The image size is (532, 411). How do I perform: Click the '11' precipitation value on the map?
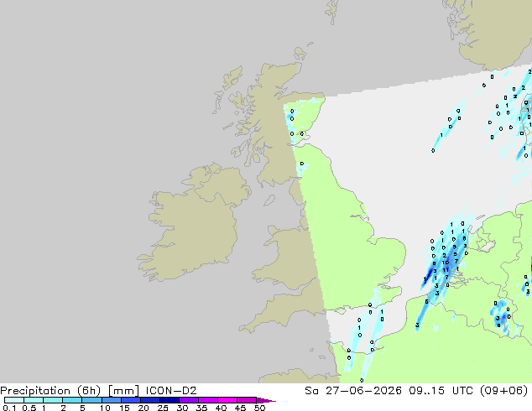click(x=446, y=270)
